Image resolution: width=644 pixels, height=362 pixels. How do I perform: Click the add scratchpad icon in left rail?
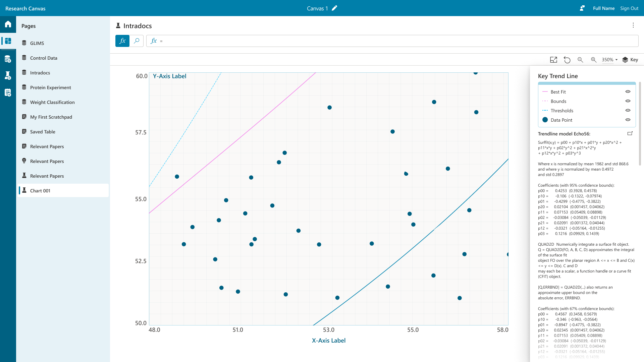coord(8,93)
